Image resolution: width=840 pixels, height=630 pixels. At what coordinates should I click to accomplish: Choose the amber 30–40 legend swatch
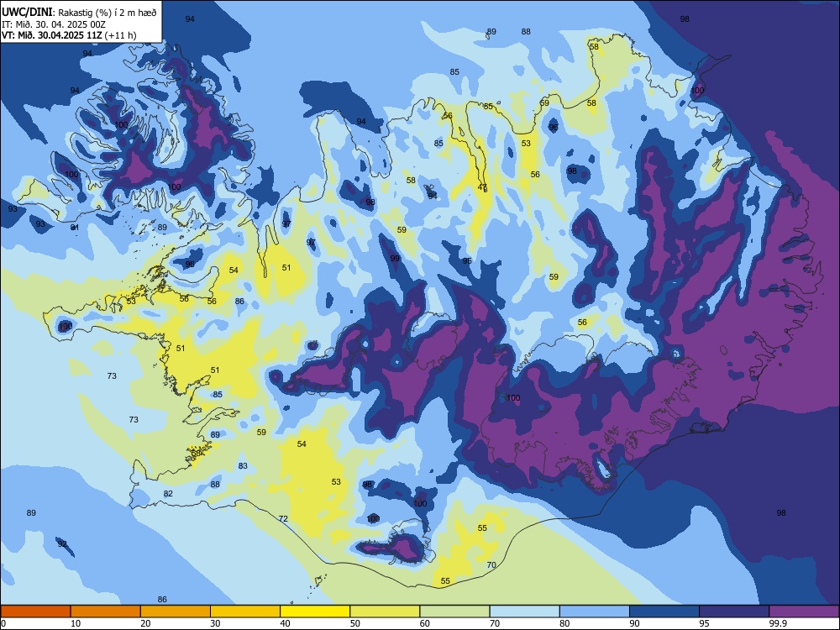(245, 612)
